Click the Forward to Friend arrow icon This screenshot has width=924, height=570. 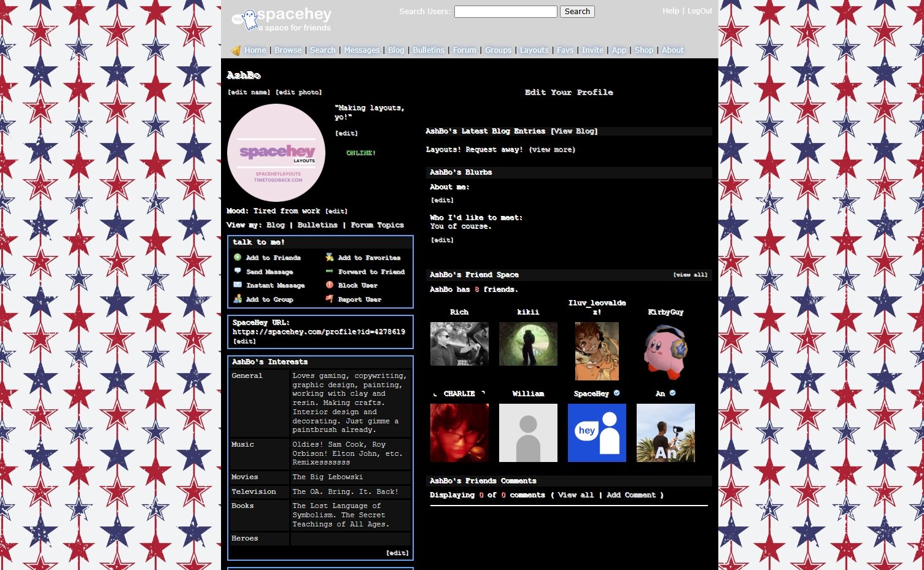[330, 271]
